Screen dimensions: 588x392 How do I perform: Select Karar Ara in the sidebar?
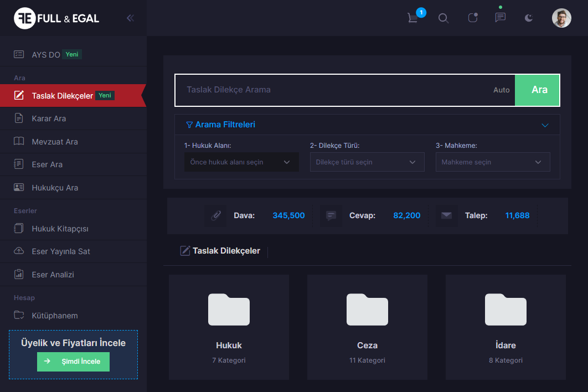pos(49,118)
